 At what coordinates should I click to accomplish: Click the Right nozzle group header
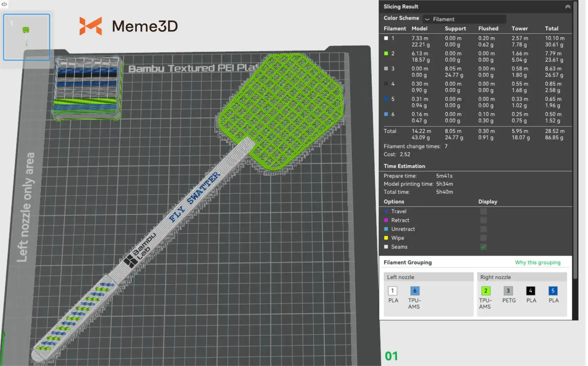[x=521, y=277]
